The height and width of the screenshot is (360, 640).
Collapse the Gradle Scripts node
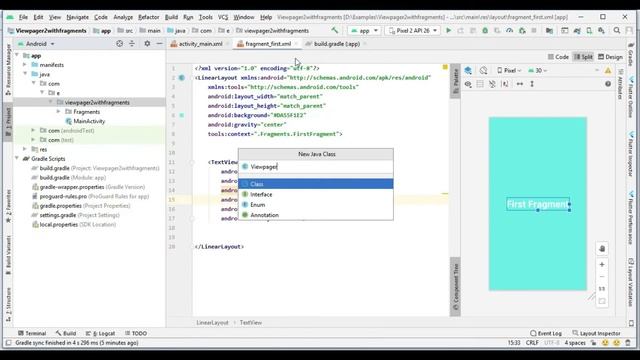click(x=17, y=159)
